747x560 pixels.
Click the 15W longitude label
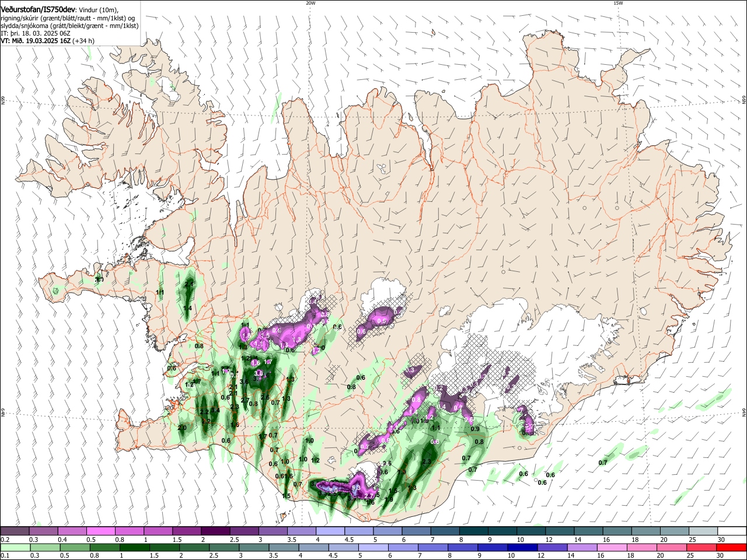tap(618, 2)
